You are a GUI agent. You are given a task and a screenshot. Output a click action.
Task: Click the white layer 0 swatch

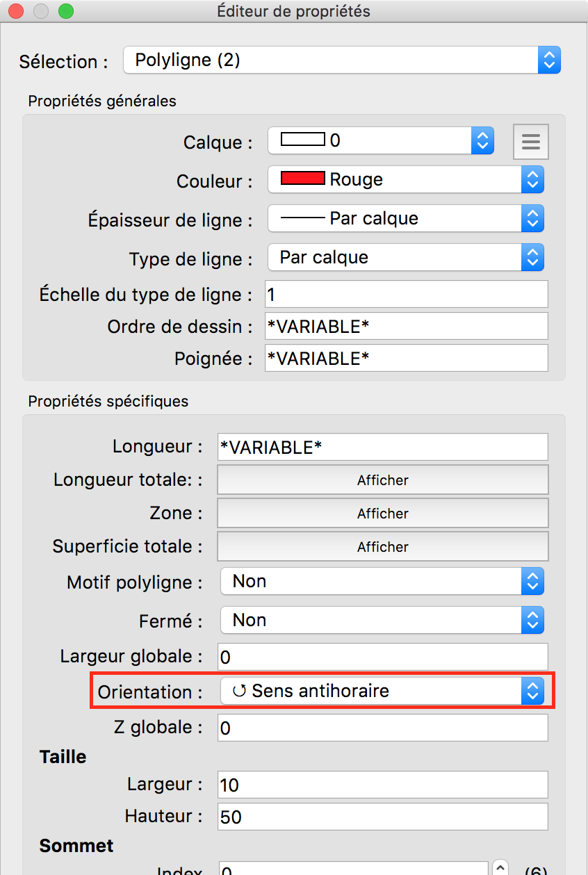(302, 140)
